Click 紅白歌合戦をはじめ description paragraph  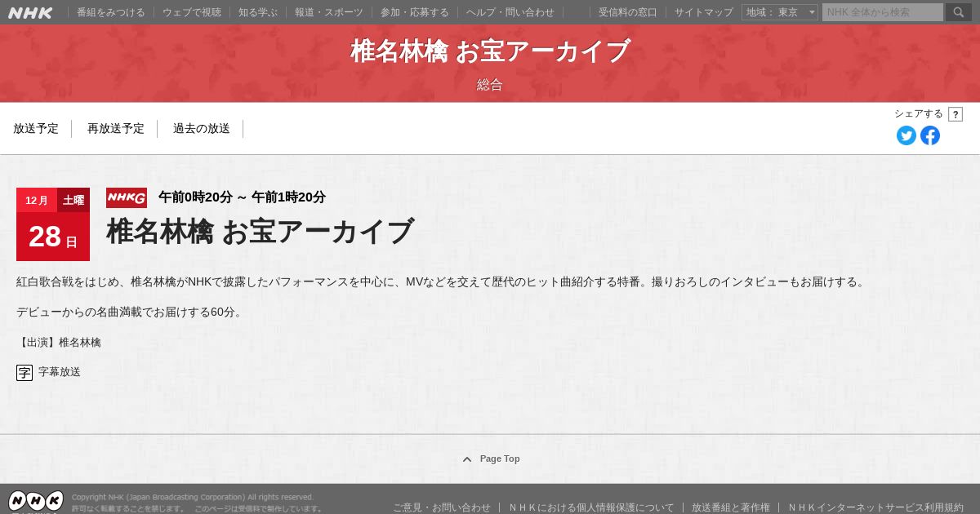point(441,282)
